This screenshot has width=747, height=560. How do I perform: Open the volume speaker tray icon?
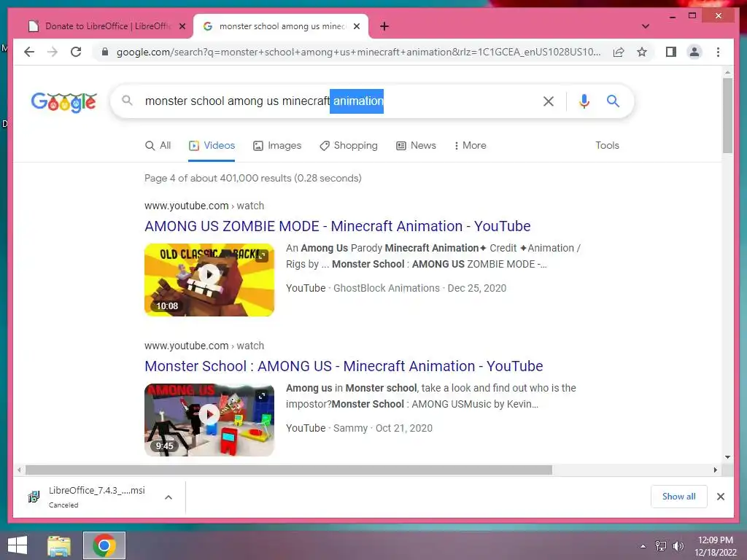678,546
